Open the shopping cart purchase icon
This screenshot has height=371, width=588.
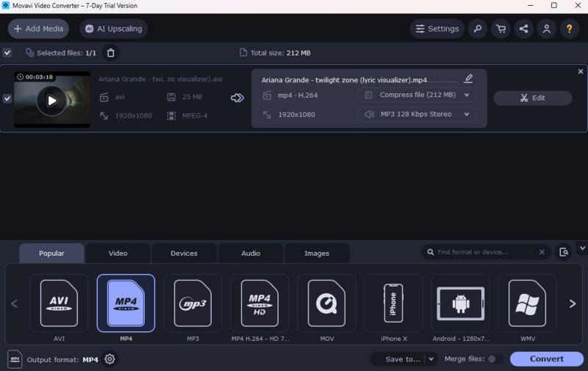501,29
